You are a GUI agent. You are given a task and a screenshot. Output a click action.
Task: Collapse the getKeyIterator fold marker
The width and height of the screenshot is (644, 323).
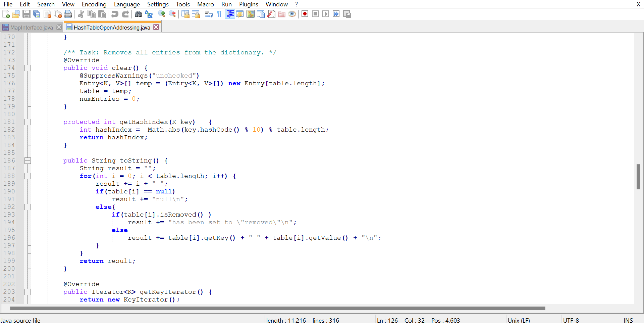(x=28, y=292)
